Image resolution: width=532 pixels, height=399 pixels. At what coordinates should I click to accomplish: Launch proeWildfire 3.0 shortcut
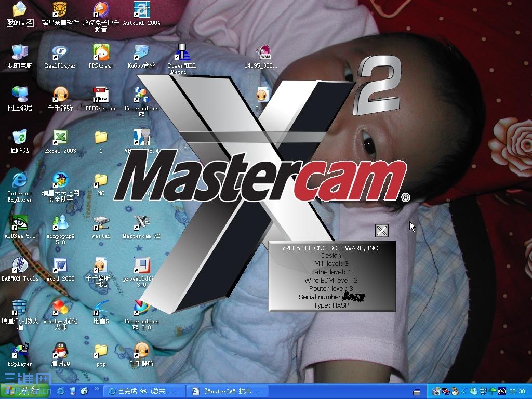pos(141,272)
